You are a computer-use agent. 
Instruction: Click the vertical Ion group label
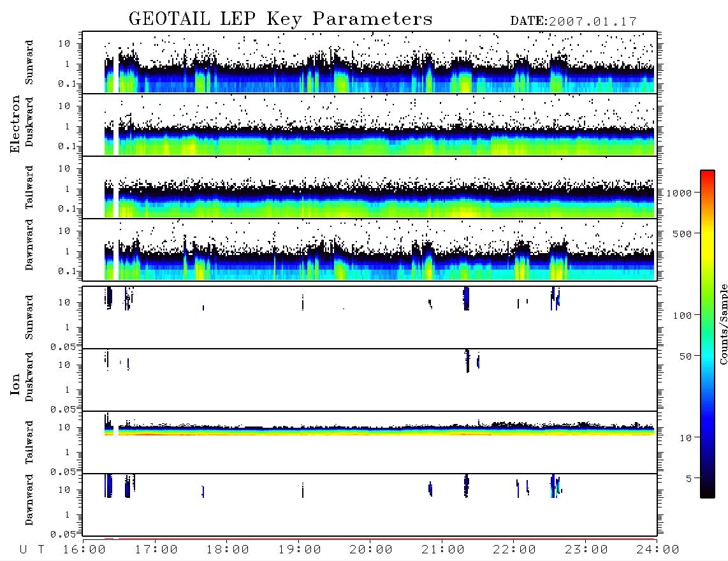(15, 384)
